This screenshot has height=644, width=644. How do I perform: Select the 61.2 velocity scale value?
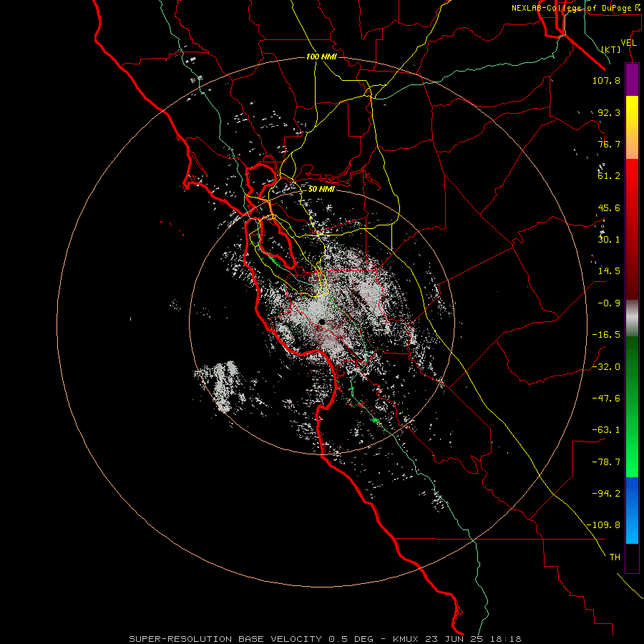pos(609,176)
